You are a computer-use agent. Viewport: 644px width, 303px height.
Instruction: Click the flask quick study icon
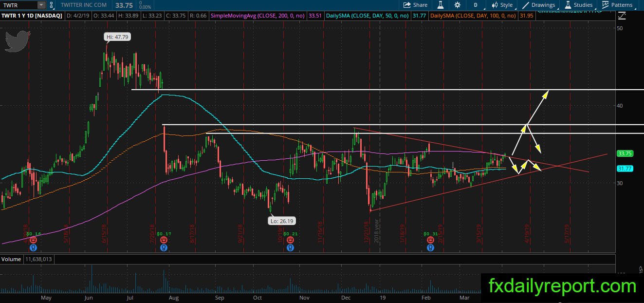coord(441,5)
